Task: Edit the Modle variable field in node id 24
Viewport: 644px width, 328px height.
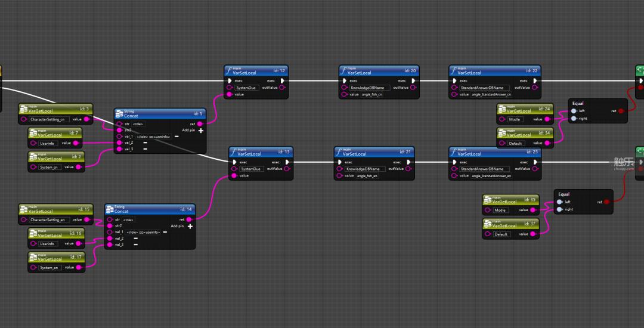Action: (515, 119)
